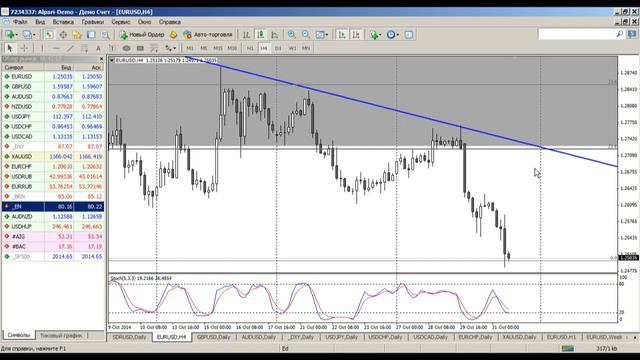Select the ellipse drawing tool
The width and height of the screenshot is (640, 360).
(x=126, y=48)
